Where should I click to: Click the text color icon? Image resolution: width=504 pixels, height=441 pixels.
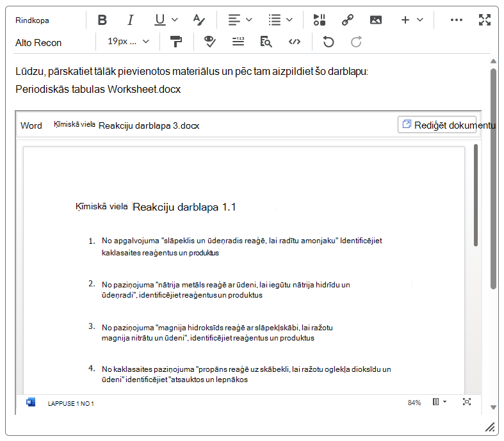point(199,20)
